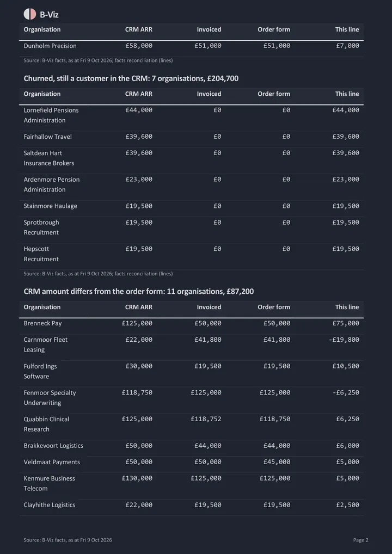Select Carnmoor Fleet Leasing organisation cell

[x=46, y=344]
